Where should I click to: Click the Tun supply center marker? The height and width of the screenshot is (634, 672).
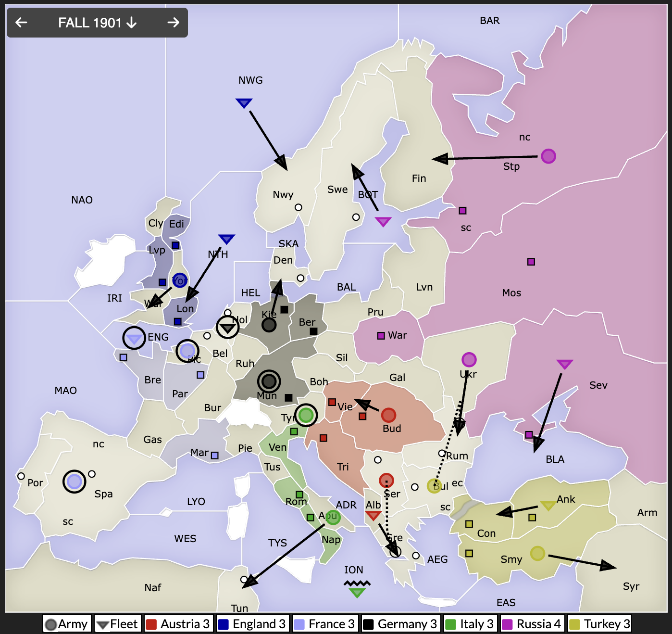[244, 579]
